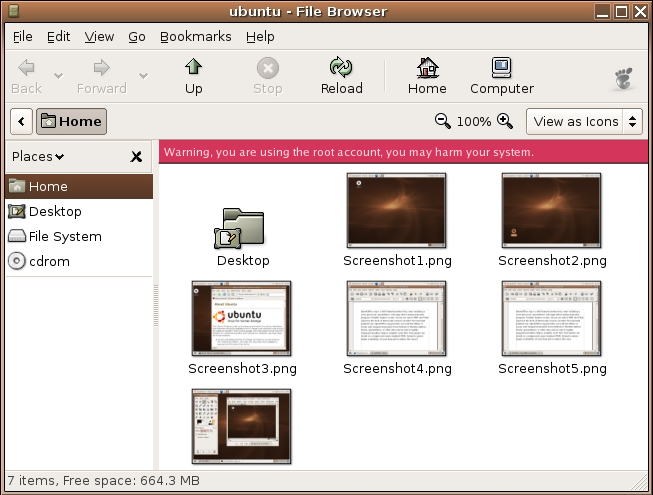Click the path bar left arrow button
The width and height of the screenshot is (653, 495).
coord(21,121)
